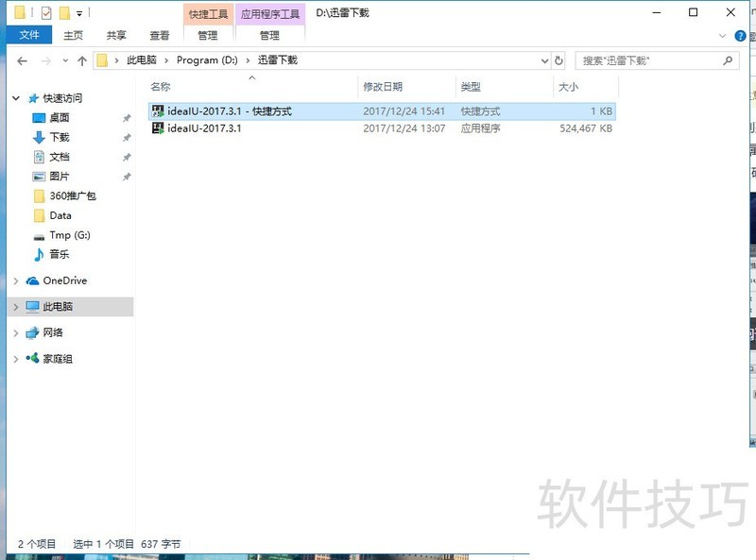Screen dimensions: 756x560
Task: Click the search magnifier icon
Action: [x=728, y=60]
